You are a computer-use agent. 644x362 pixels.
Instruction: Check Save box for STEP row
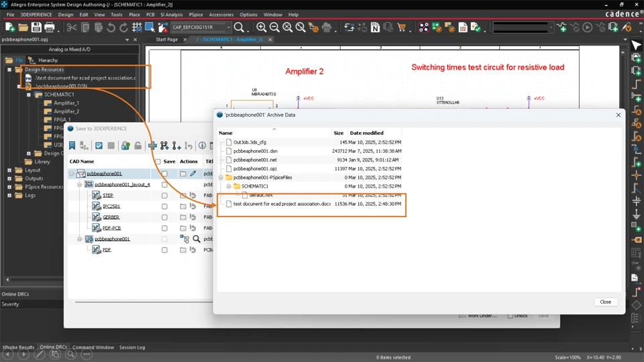coord(164,196)
